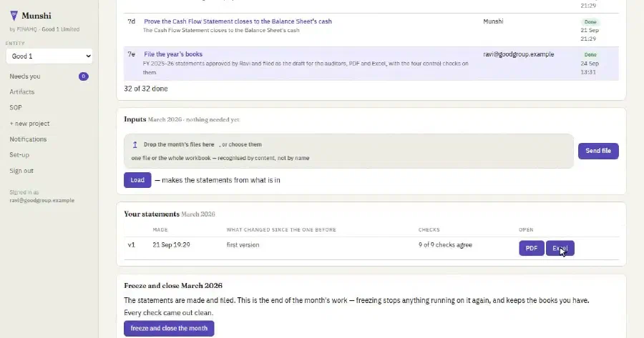
Task: Open SOP in sidebar
Action: (x=16, y=107)
